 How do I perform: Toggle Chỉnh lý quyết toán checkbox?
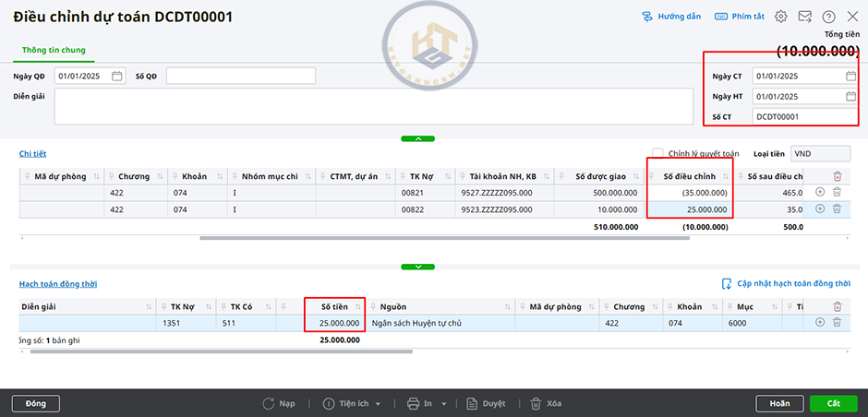657,153
